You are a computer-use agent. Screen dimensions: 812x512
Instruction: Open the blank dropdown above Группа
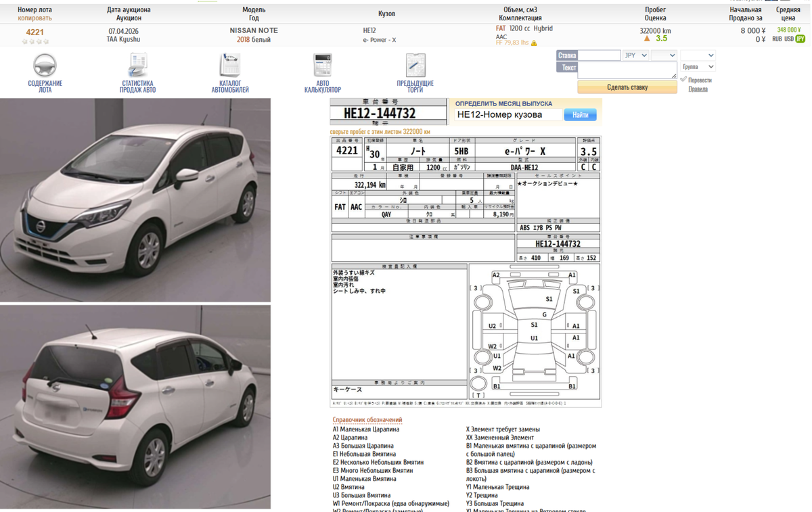pyautogui.click(x=698, y=55)
